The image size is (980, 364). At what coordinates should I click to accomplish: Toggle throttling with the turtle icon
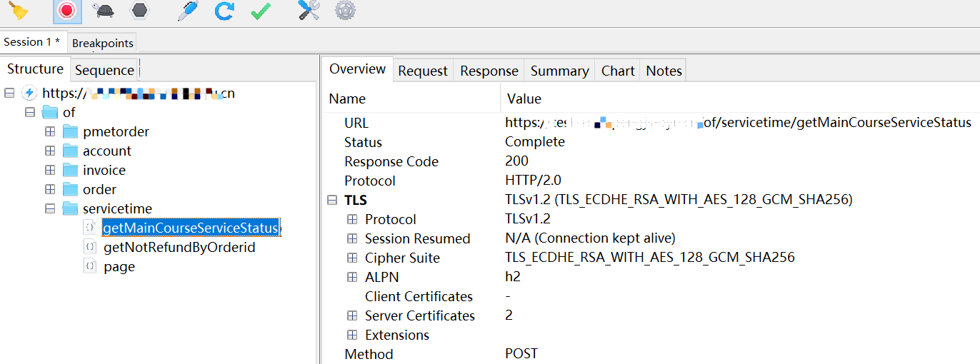point(104,10)
